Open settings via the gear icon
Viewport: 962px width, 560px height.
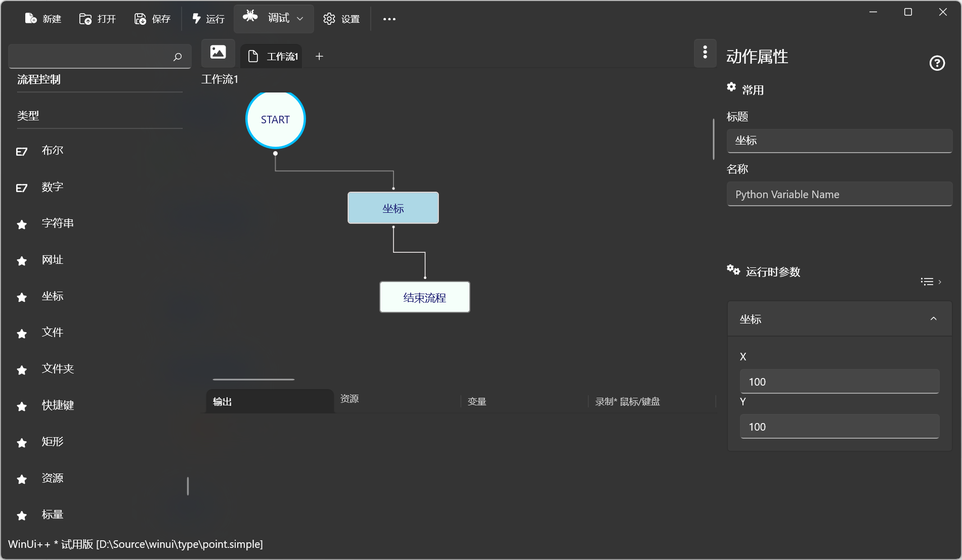coord(329,19)
